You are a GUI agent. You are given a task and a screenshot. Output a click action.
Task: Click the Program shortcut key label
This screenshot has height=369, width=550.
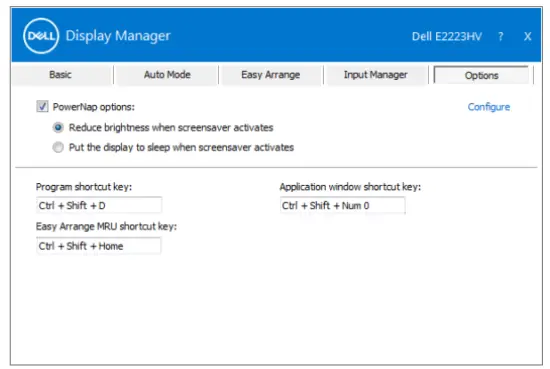84,187
